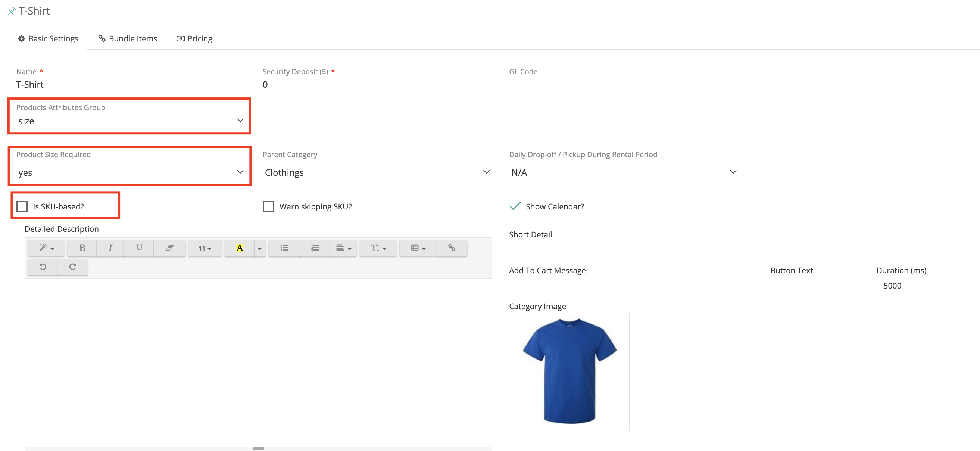Open the Products Attributes Group dropdown
Image resolution: width=980 pixels, height=451 pixels.
pyautogui.click(x=131, y=121)
